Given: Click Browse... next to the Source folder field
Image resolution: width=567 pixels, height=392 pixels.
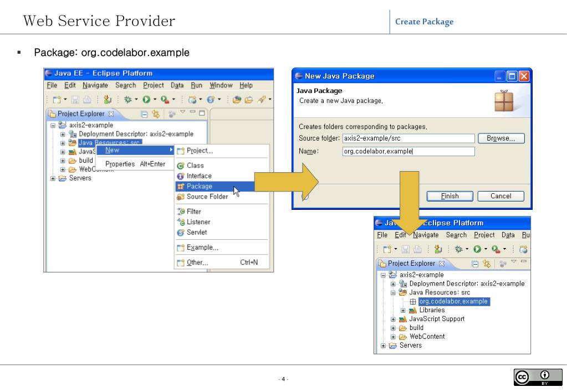Looking at the screenshot, I should point(501,138).
